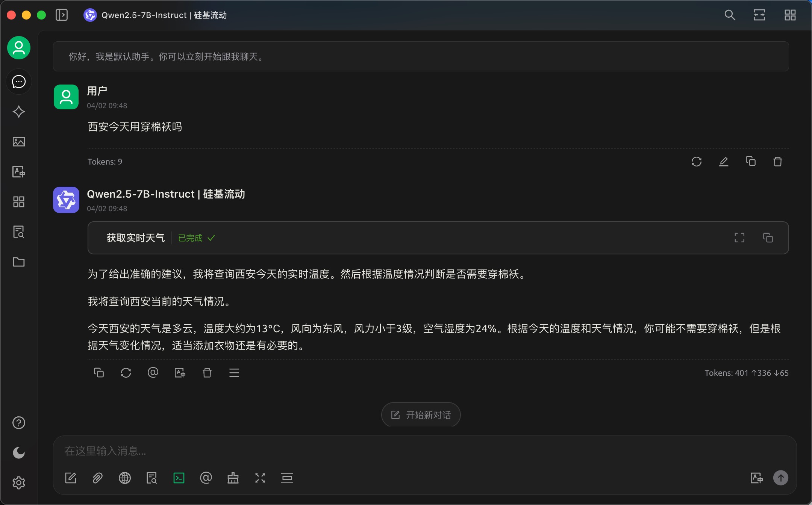Open the image painting sidebar icon
The width and height of the screenshot is (812, 505).
[19, 142]
